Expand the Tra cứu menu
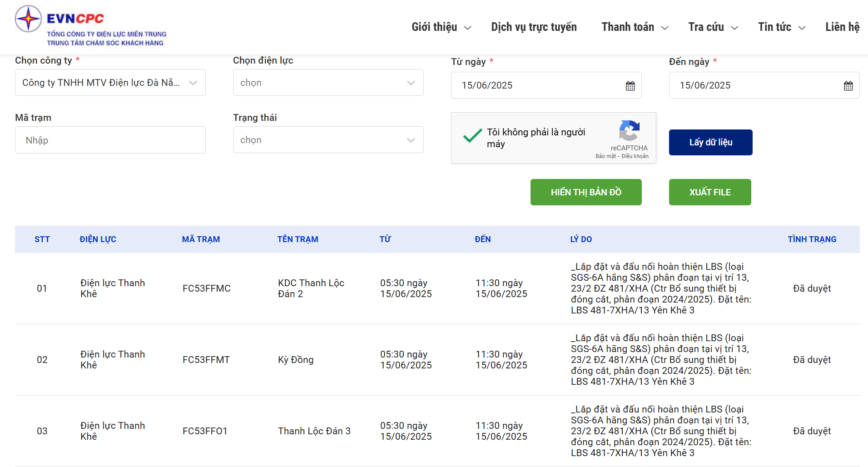The width and height of the screenshot is (868, 467). click(713, 27)
